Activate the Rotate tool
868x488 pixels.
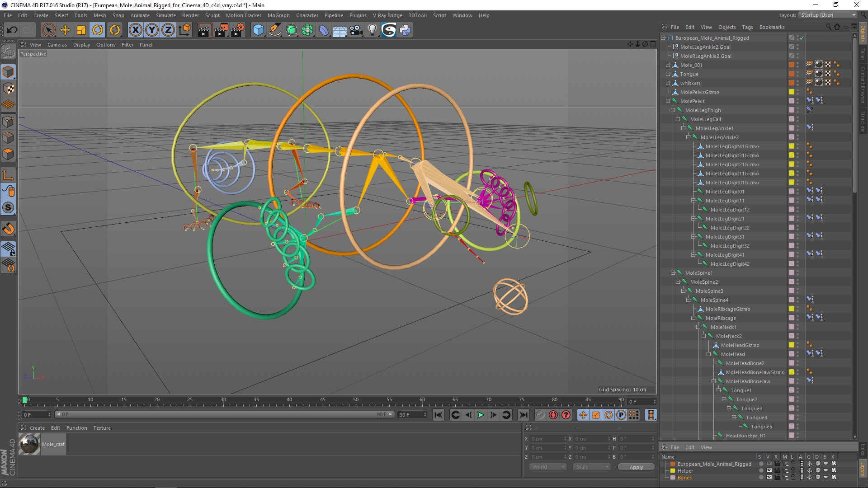(x=98, y=30)
